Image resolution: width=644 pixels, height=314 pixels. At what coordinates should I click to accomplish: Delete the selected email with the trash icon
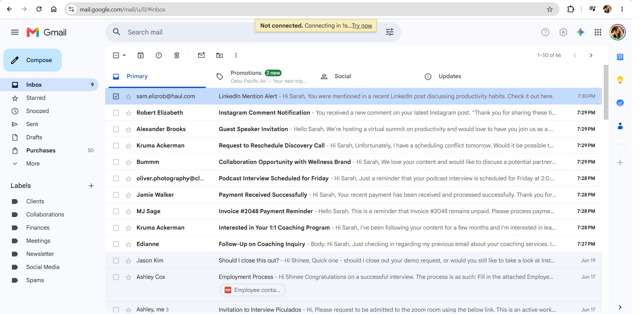click(x=177, y=55)
